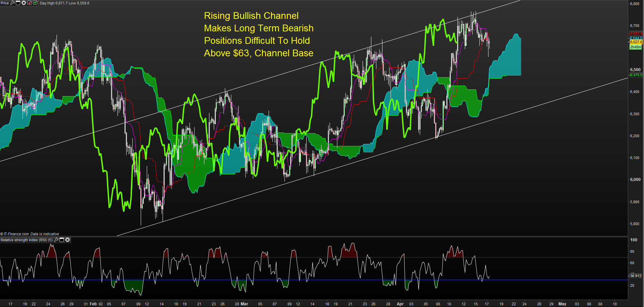Remove the Price panel with X icon
Screen dimensions: 644x307
coord(24,3)
